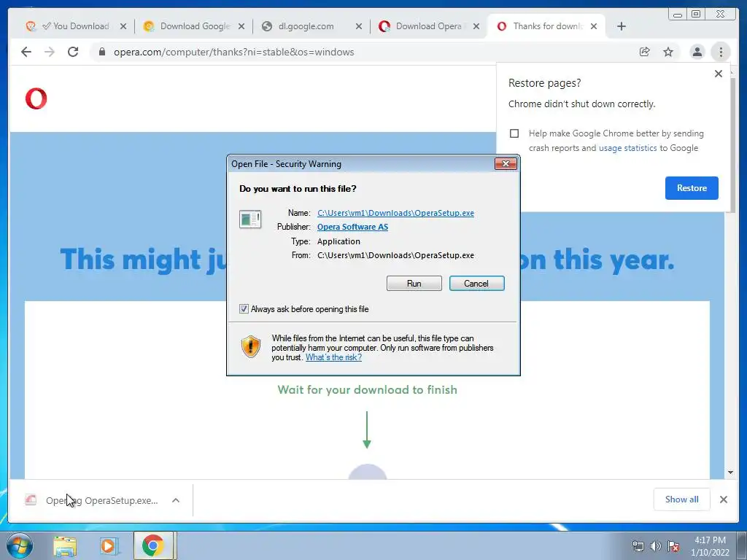
Task: Cancel the Open File security dialog
Action: (476, 284)
